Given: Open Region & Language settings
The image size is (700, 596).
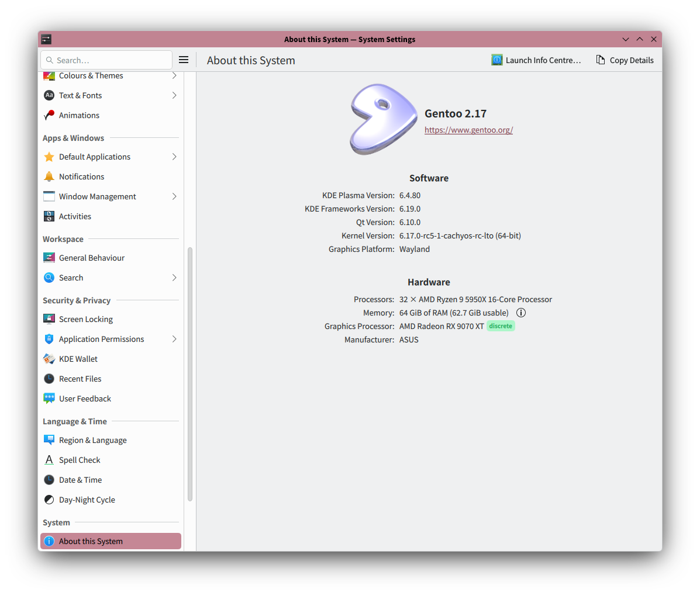Looking at the screenshot, I should 111,440.
